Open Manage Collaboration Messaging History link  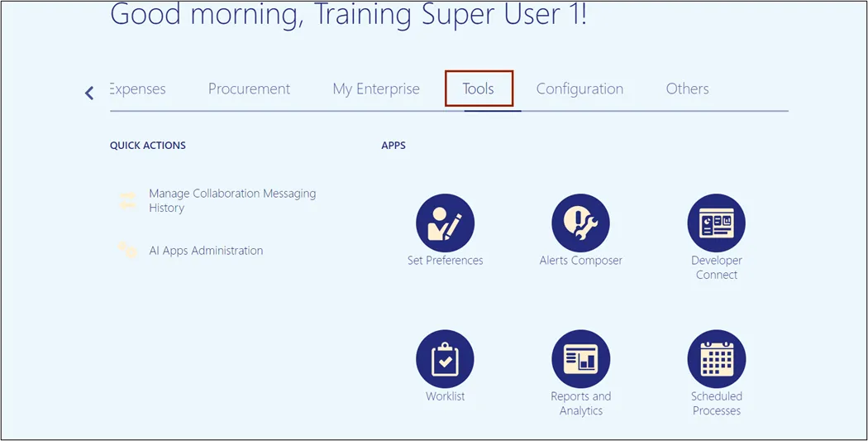click(x=232, y=200)
